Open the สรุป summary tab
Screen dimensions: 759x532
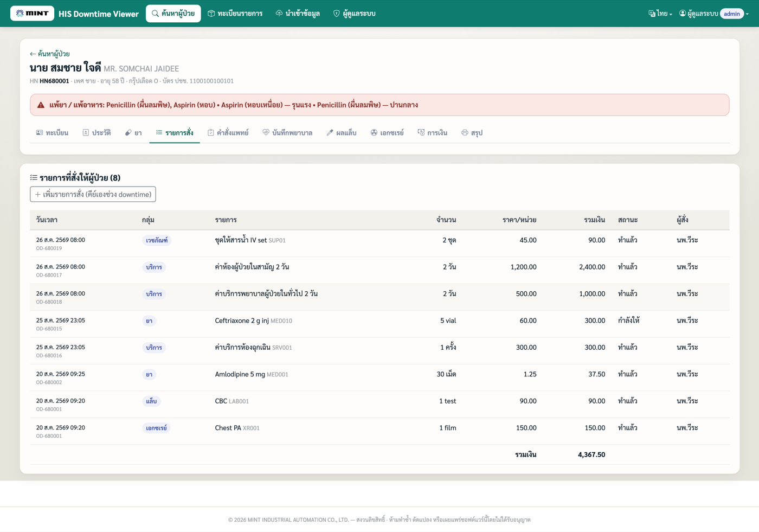(x=472, y=133)
